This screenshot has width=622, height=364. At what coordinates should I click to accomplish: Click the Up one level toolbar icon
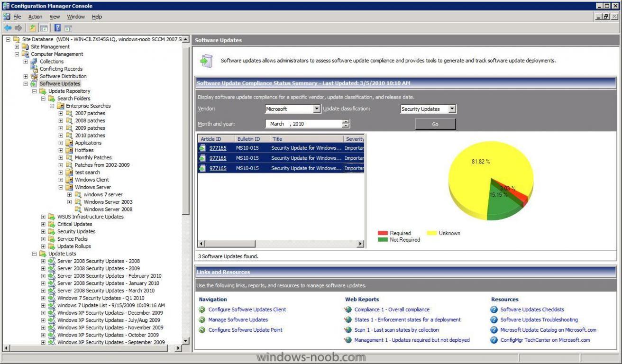[x=33, y=28]
